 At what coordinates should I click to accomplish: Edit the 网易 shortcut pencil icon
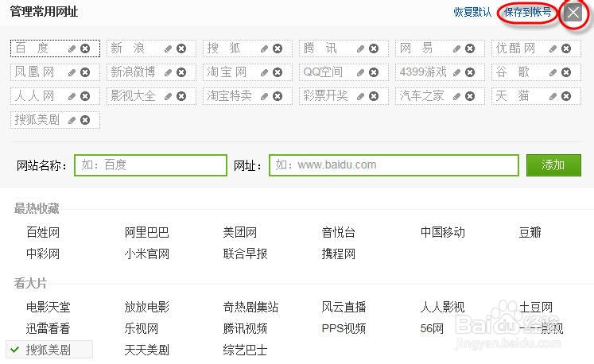pyautogui.click(x=456, y=48)
